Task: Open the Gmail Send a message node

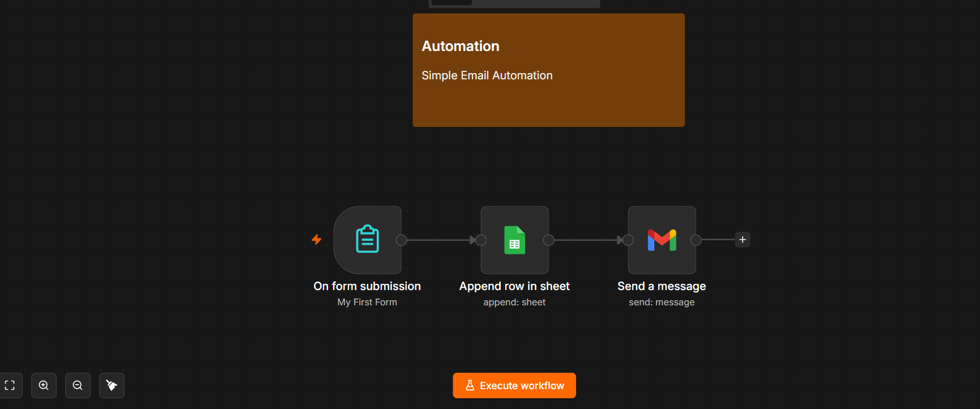Action: pos(662,240)
